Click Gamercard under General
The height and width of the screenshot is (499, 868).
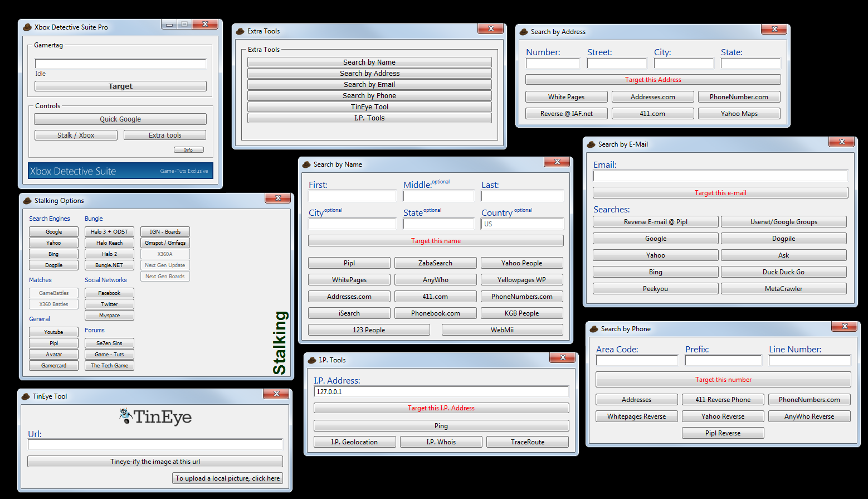(x=53, y=366)
